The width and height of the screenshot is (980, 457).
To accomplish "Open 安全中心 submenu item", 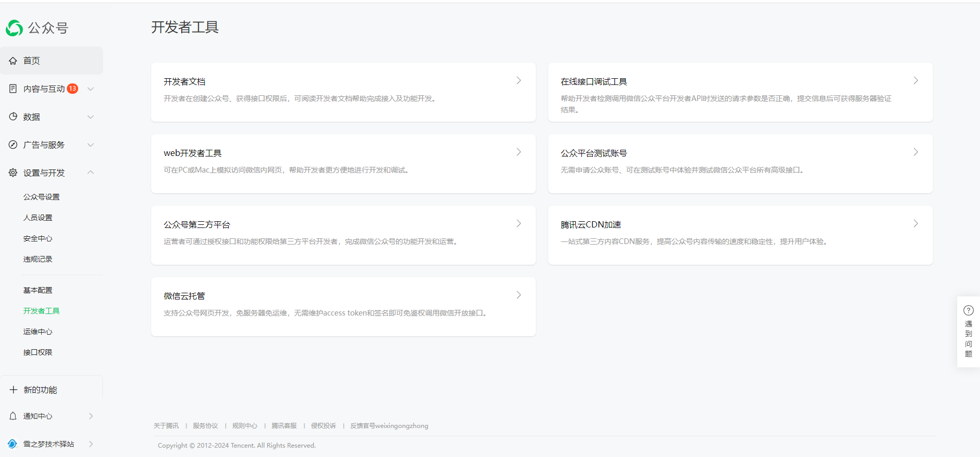I will coord(38,238).
